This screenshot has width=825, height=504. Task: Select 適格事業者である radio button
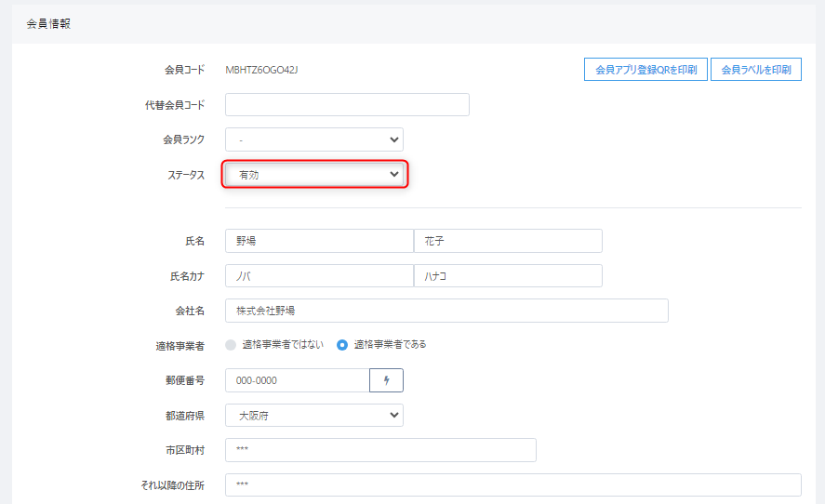[342, 345]
